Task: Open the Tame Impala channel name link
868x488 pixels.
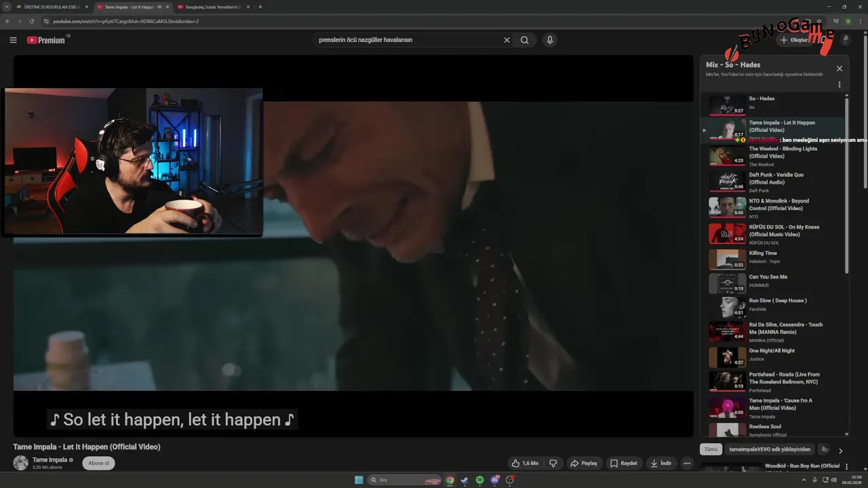Action: coord(50,460)
